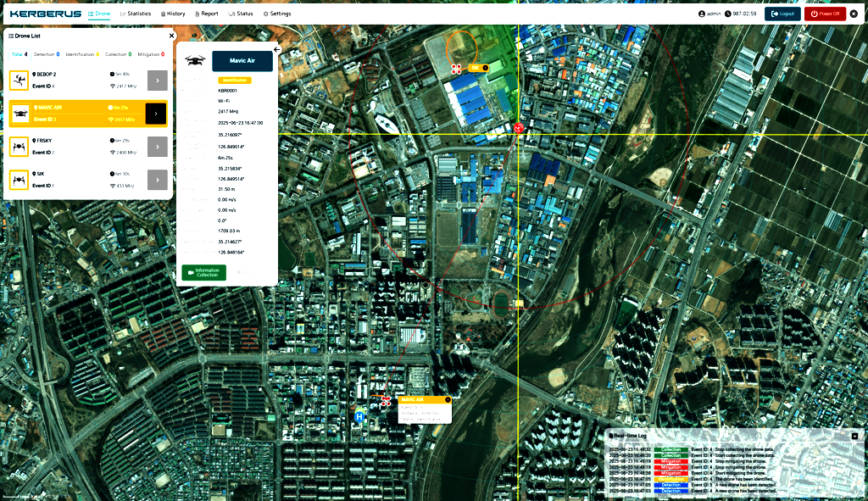Click the SIK drone silhouette icon
This screenshot has width=868, height=501.
click(x=19, y=179)
